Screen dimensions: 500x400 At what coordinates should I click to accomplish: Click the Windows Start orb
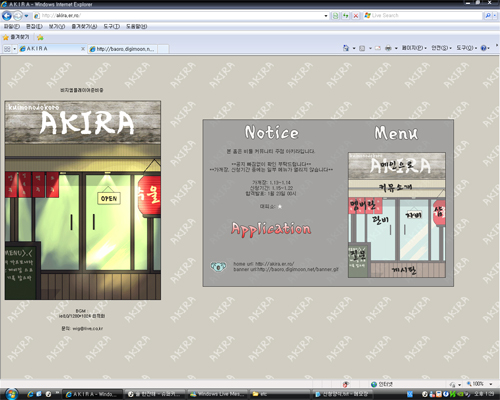pos(11,394)
